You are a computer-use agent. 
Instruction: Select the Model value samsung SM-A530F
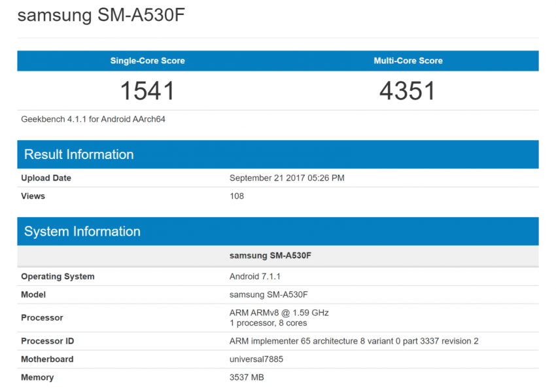(268, 294)
